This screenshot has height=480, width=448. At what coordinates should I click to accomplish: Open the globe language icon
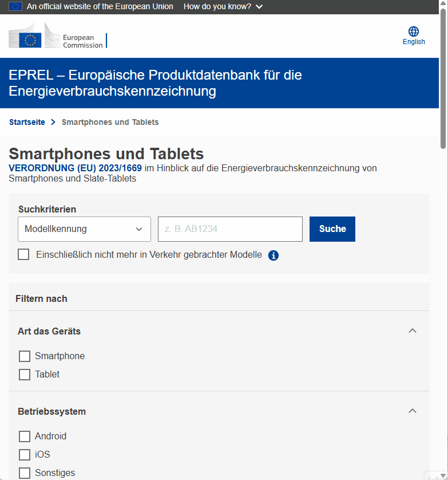coord(414,32)
